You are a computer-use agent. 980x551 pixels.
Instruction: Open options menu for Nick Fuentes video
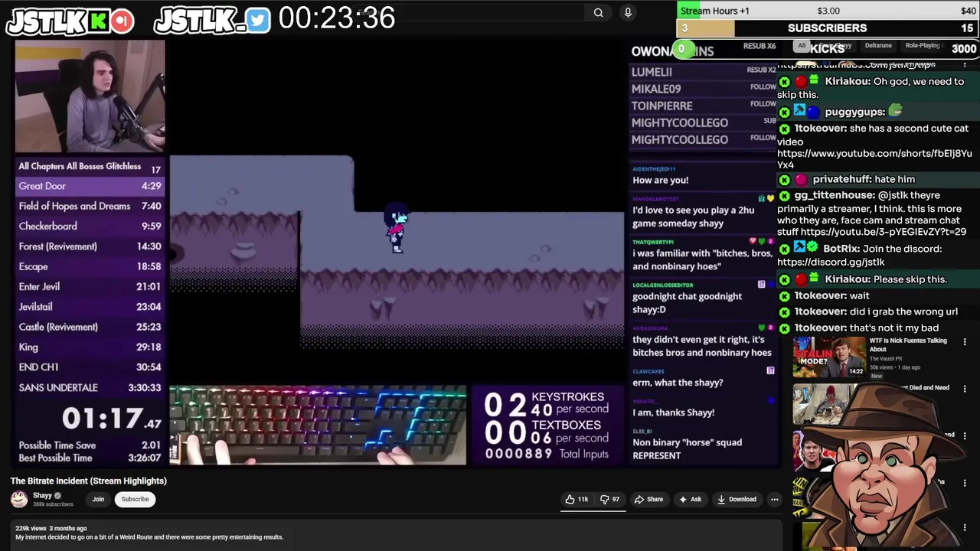[965, 341]
